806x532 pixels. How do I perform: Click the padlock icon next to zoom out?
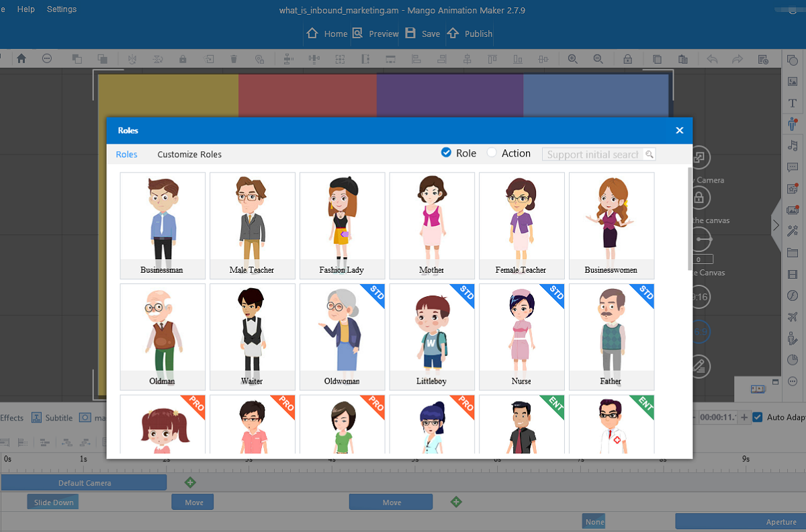click(627, 58)
